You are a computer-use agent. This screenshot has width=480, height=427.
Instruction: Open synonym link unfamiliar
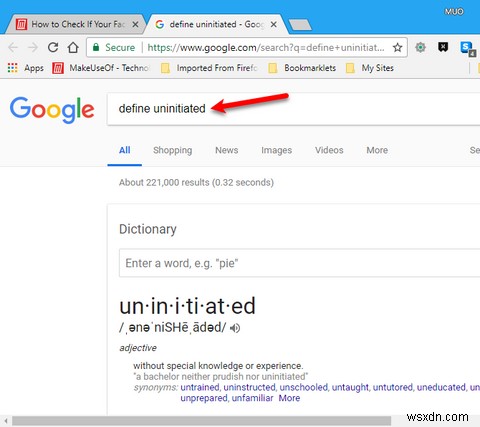252,398
